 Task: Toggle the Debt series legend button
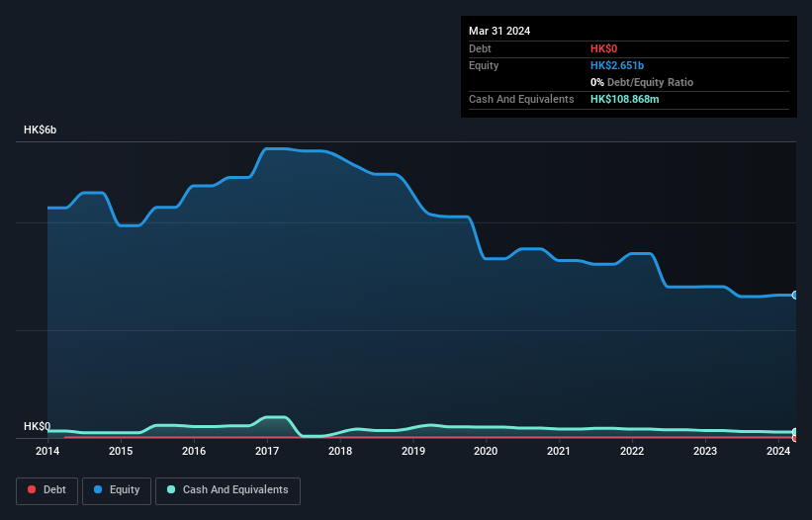click(46, 490)
